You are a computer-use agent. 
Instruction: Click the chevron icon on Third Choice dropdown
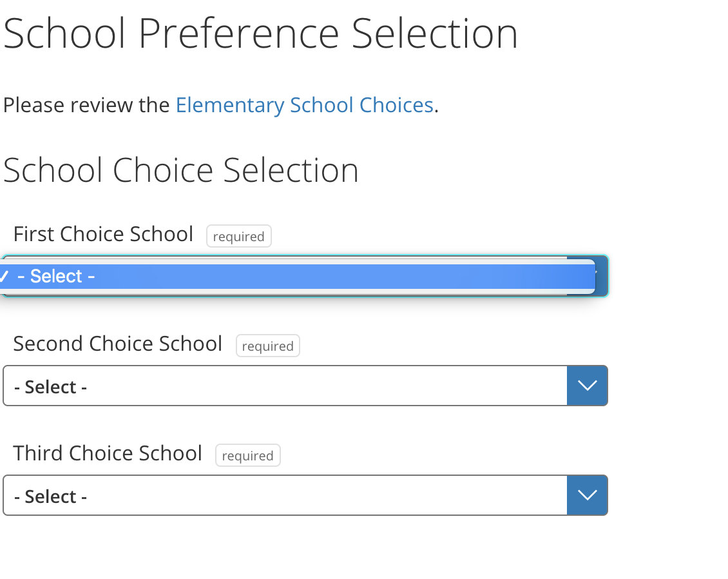(587, 495)
